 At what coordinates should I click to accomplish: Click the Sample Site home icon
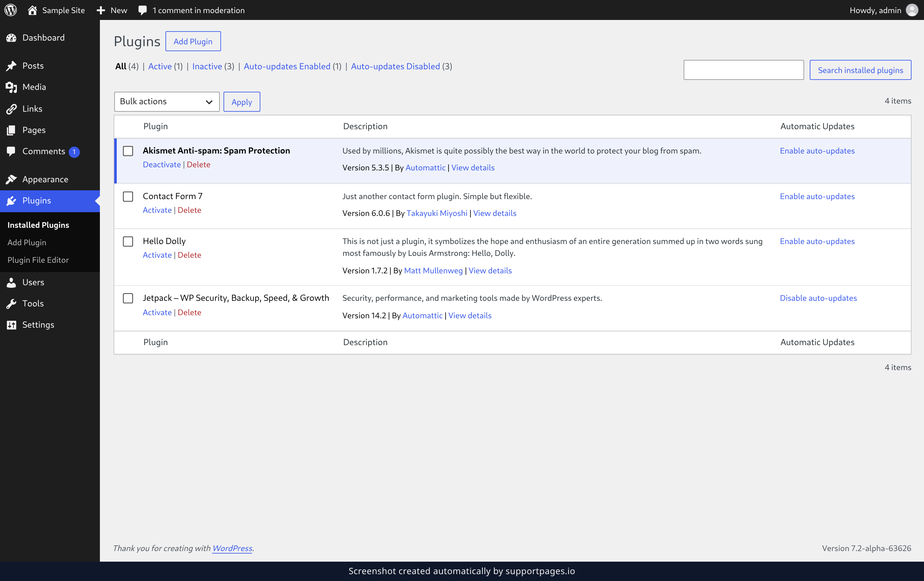click(32, 10)
